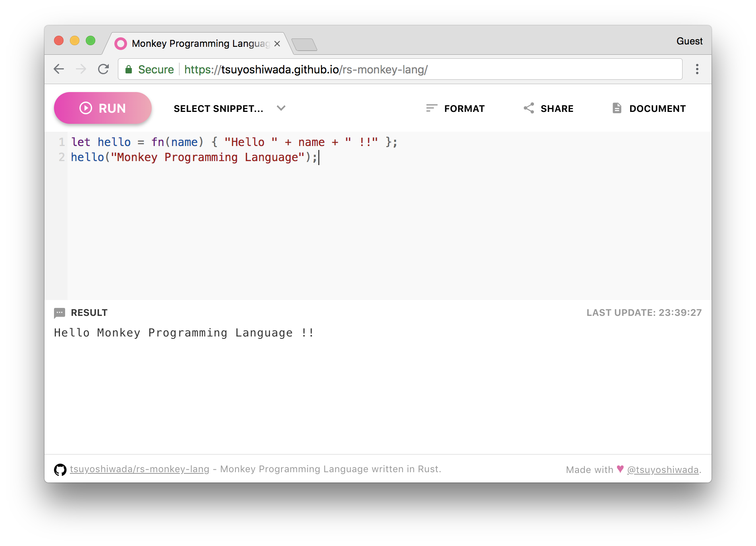Click the share nodes icon

tap(528, 108)
